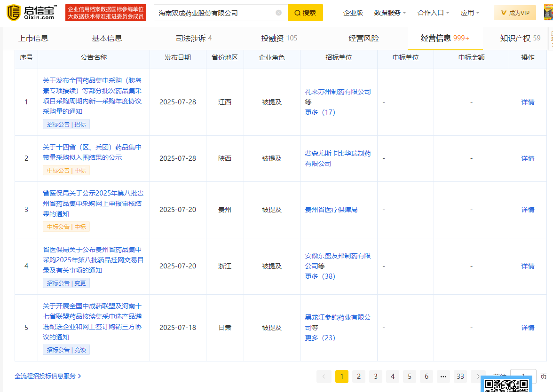Image resolution: width=553 pixels, height=392 pixels.
Task: Switch to the 知识产权 tab
Action: click(520, 38)
